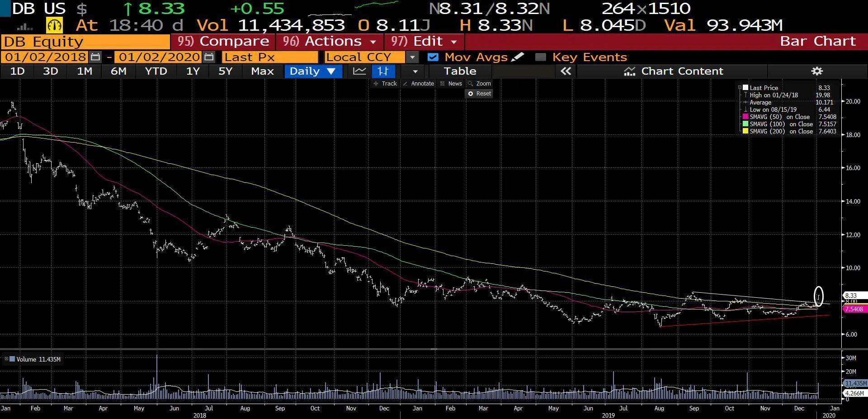The height and width of the screenshot is (419, 868).
Task: Click the Low on 08/15/19 marker icon
Action: (x=745, y=110)
